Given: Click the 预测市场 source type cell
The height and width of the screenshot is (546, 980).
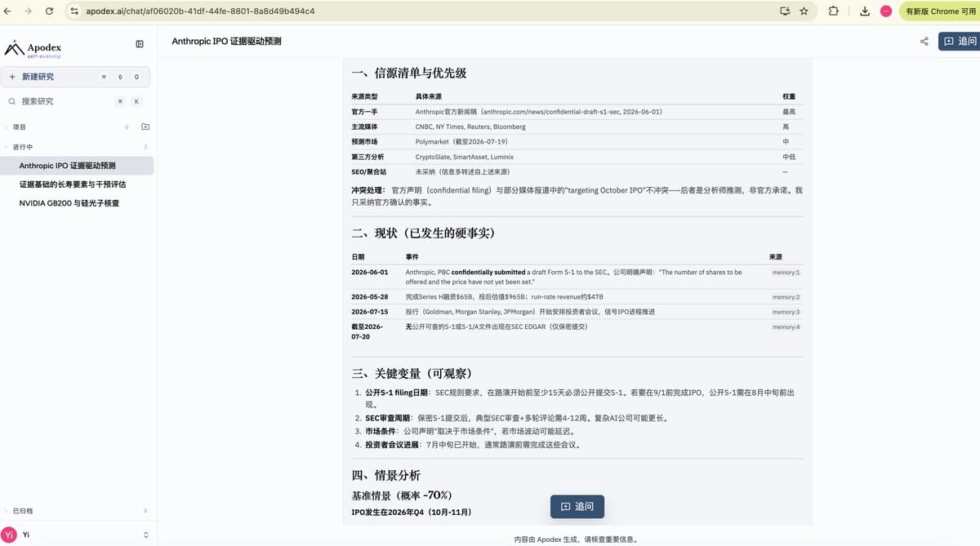Looking at the screenshot, I should click(364, 141).
